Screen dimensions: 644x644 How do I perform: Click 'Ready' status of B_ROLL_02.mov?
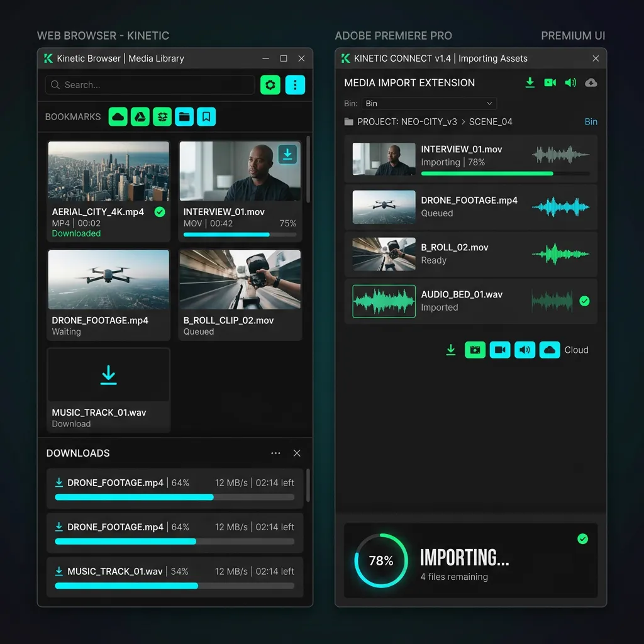tap(433, 260)
